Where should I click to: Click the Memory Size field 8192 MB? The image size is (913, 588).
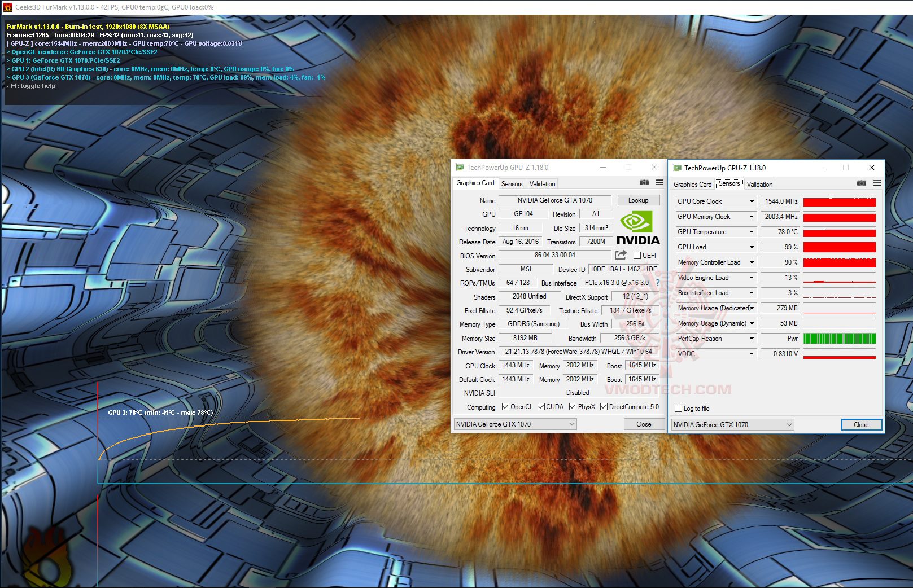(x=525, y=338)
